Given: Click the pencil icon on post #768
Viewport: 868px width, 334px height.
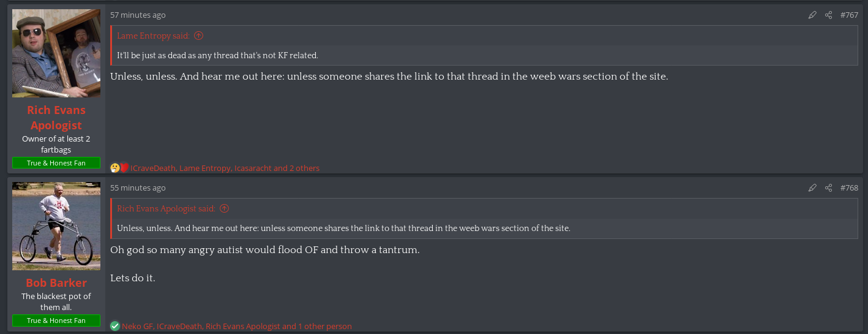Looking at the screenshot, I should [812, 188].
